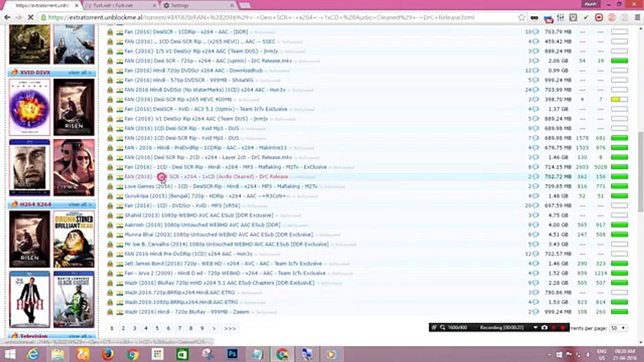The image size is (644, 362).
Task: Open Risen poster under XVID DIVX
Action: click(73, 107)
